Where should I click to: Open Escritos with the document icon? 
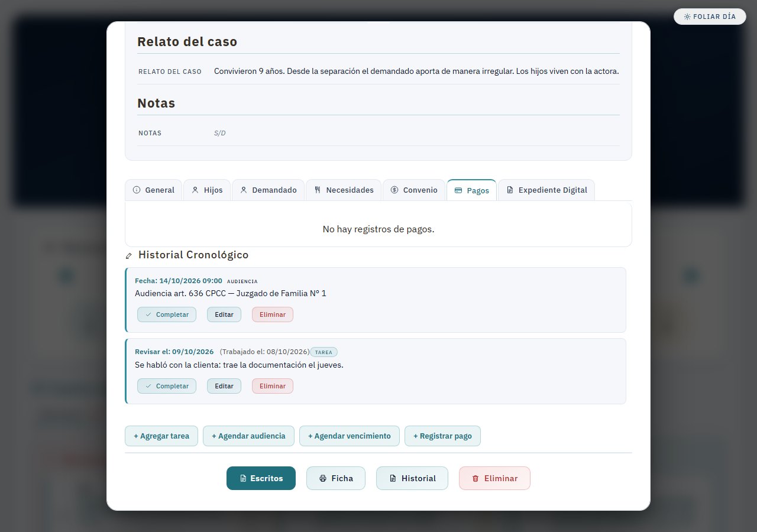[261, 478]
